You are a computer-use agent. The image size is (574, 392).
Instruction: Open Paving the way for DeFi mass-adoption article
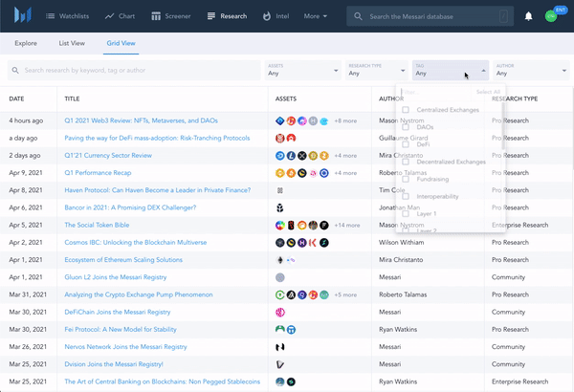click(157, 138)
